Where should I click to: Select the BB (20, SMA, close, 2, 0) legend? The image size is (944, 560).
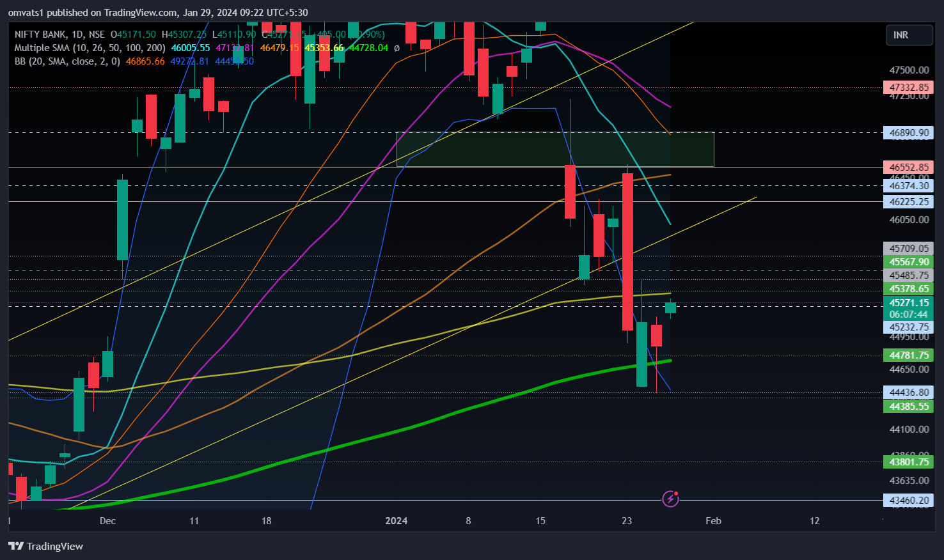[67, 61]
